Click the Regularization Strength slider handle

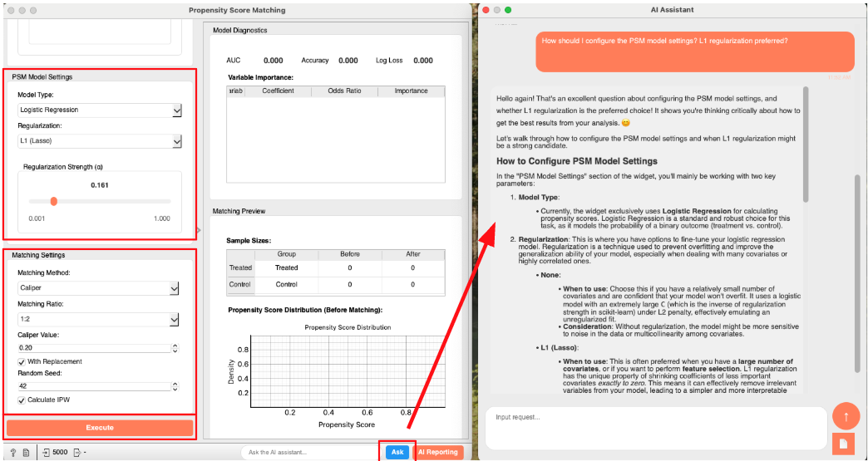point(53,201)
